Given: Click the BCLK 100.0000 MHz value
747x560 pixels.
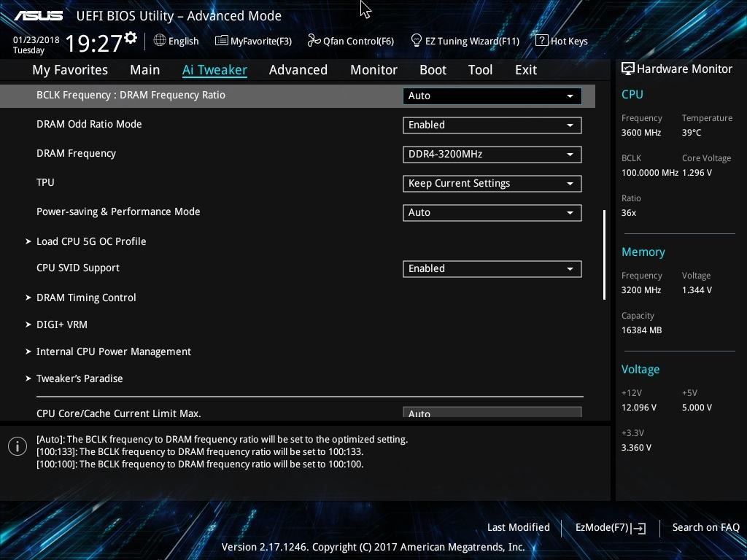Looking at the screenshot, I should pyautogui.click(x=650, y=173).
